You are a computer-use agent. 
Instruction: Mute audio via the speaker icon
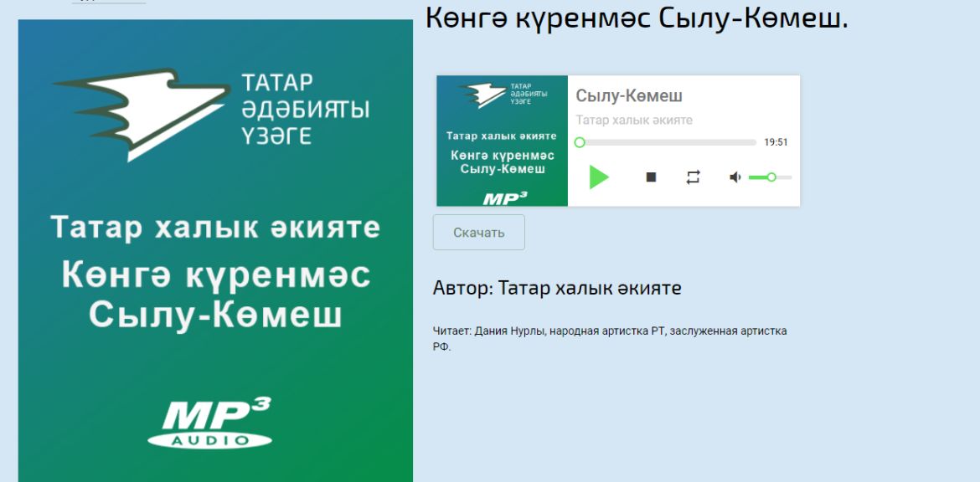(x=735, y=177)
